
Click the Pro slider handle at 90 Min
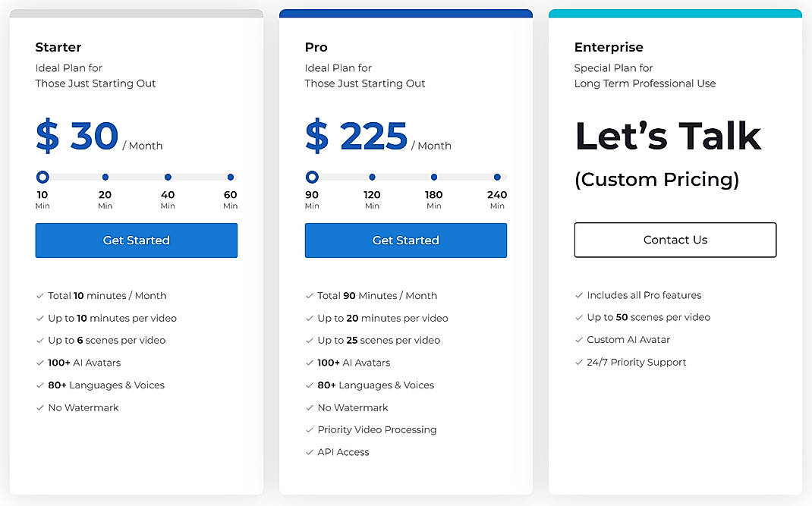click(312, 177)
